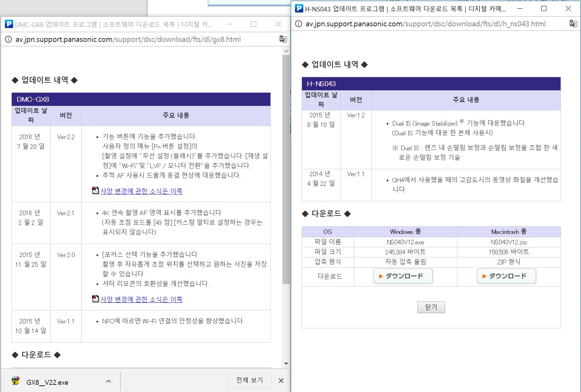Viewport: 581px width, 392px height.
Task: Open Ver.2.2 specification change notice link
Action: click(141, 191)
